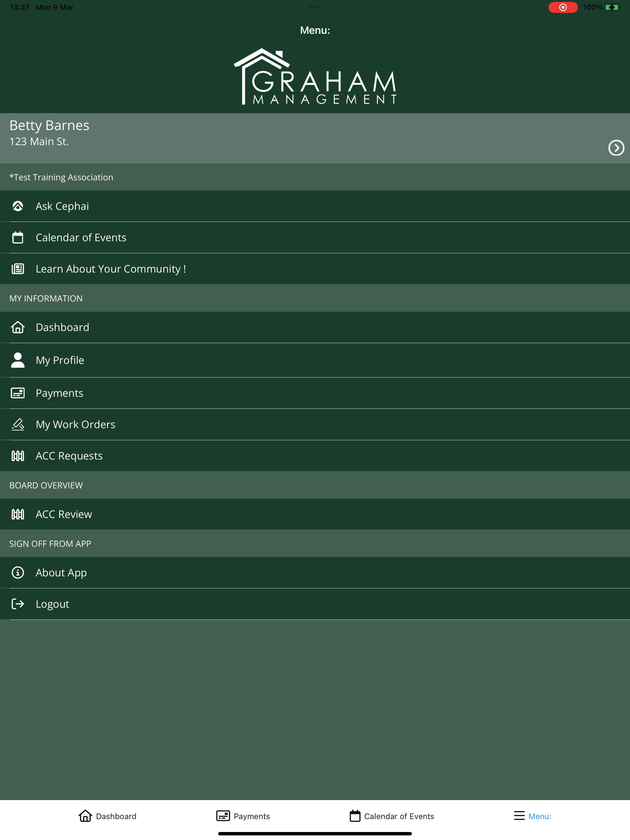The width and height of the screenshot is (630, 840).
Task: Tap the Betty Barnes name
Action: coord(50,125)
